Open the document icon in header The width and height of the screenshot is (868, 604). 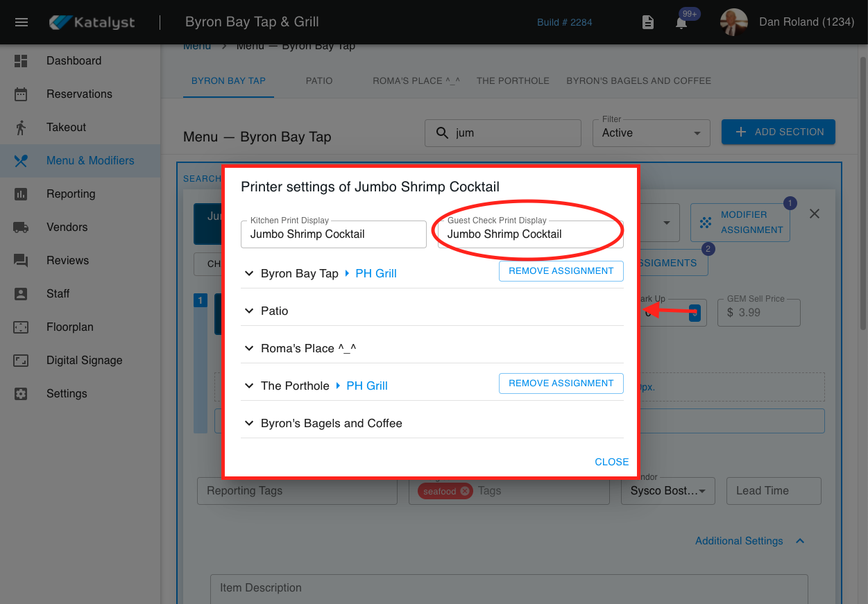click(647, 22)
